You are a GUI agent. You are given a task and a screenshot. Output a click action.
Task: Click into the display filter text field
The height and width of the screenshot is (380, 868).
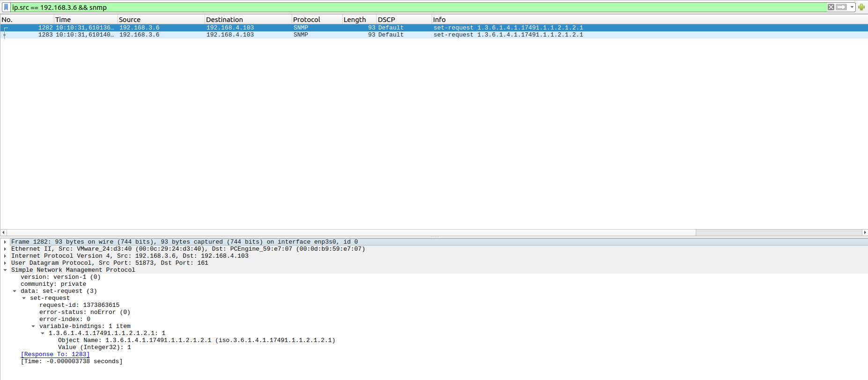click(375, 7)
